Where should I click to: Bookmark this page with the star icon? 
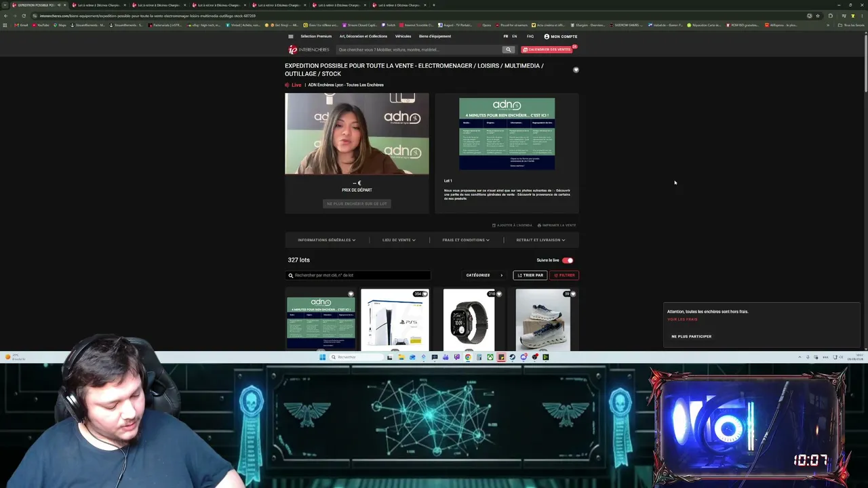coord(818,16)
